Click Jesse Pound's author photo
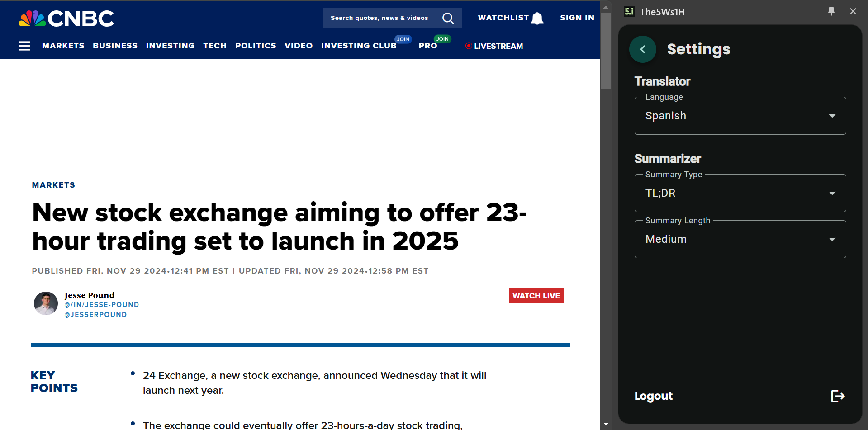Viewport: 868px width, 430px height. 46,303
